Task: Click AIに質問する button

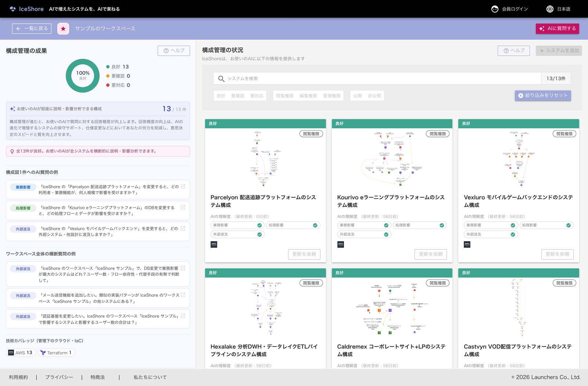Action: 557,29
